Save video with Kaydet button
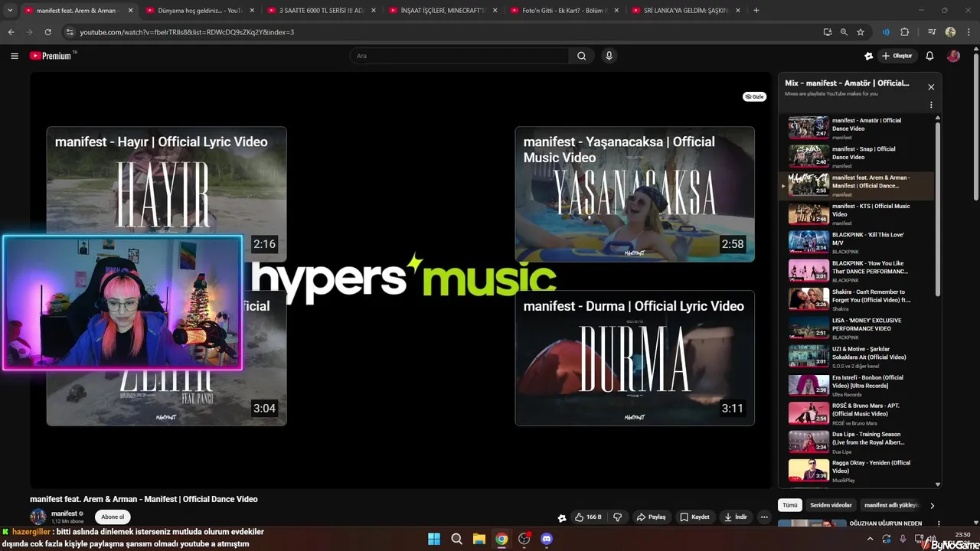This screenshot has width=980, height=551. (694, 517)
